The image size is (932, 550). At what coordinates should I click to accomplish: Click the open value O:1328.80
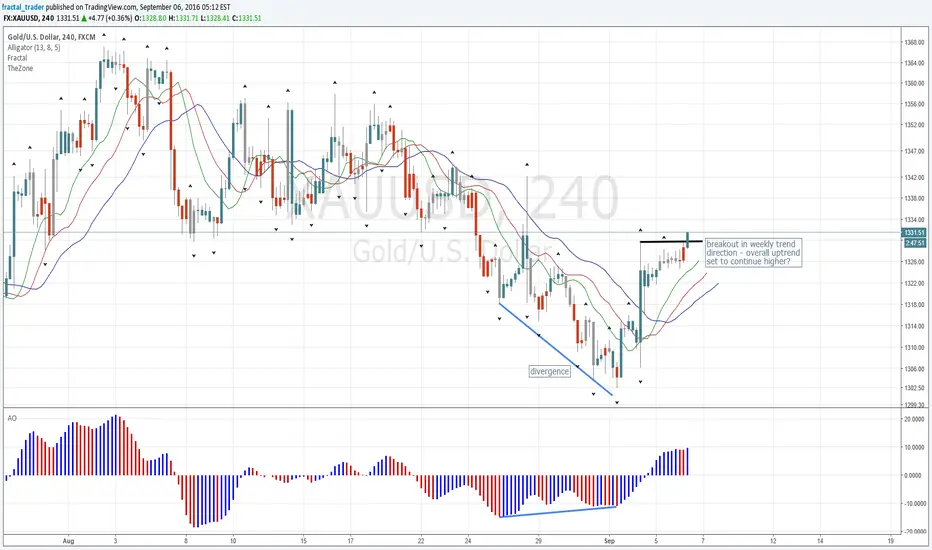click(150, 18)
